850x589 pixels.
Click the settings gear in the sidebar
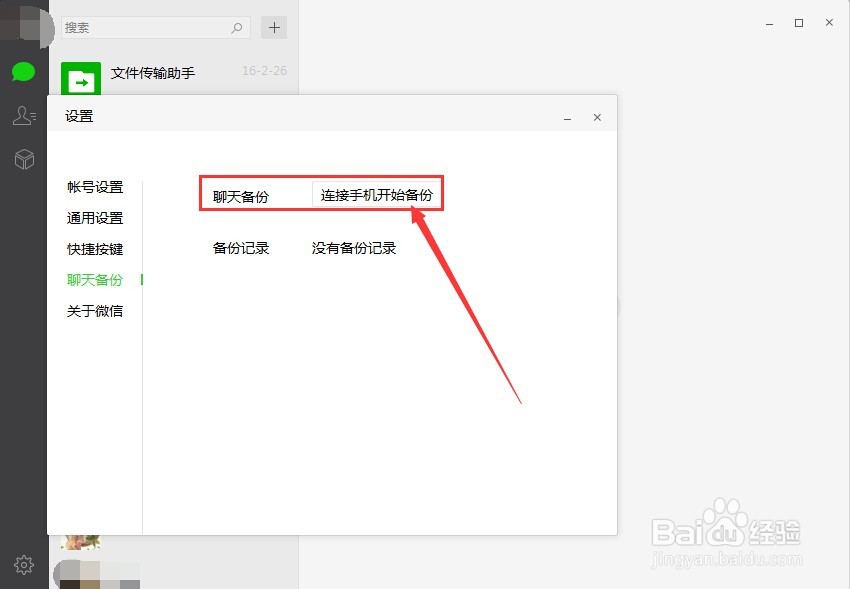pyautogui.click(x=24, y=565)
